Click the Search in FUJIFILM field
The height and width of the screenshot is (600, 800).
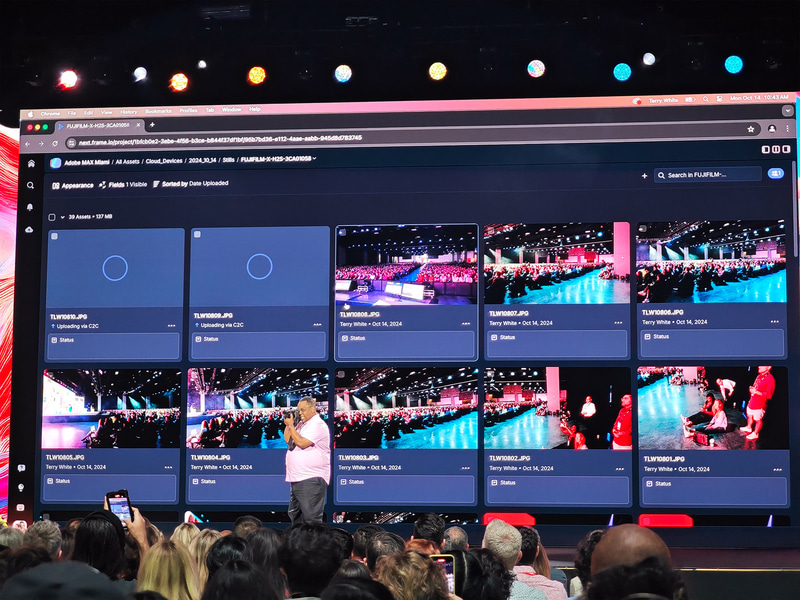(x=708, y=175)
